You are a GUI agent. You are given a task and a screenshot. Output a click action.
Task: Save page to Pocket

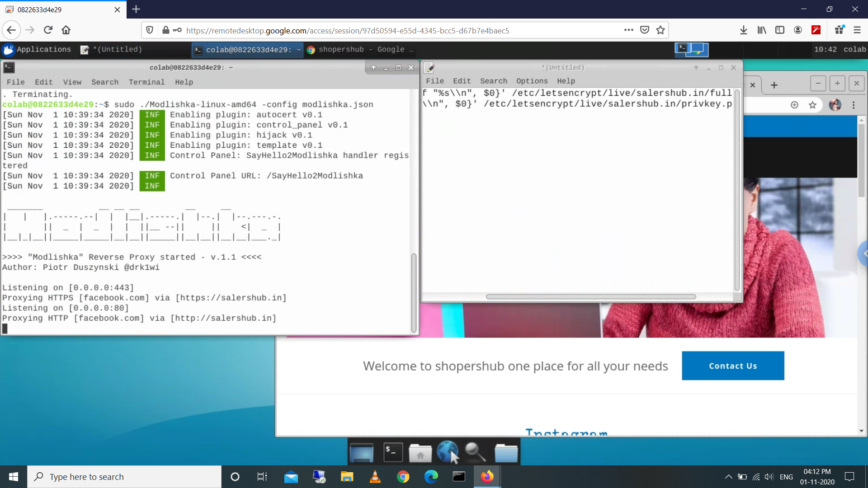pos(645,30)
